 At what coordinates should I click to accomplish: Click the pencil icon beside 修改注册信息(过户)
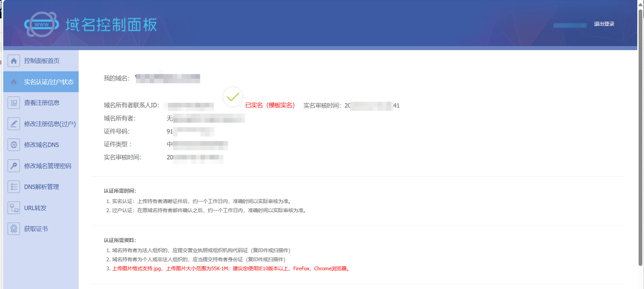coord(14,124)
